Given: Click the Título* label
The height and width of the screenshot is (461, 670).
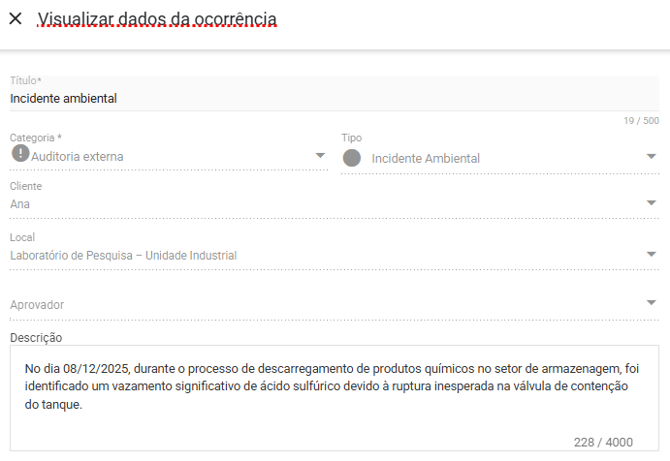Looking at the screenshot, I should coord(25,80).
